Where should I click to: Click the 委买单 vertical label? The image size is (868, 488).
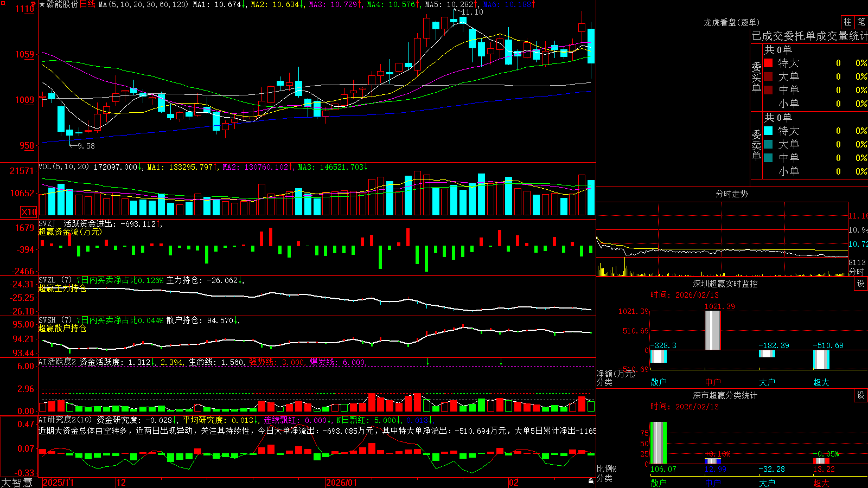(x=756, y=76)
